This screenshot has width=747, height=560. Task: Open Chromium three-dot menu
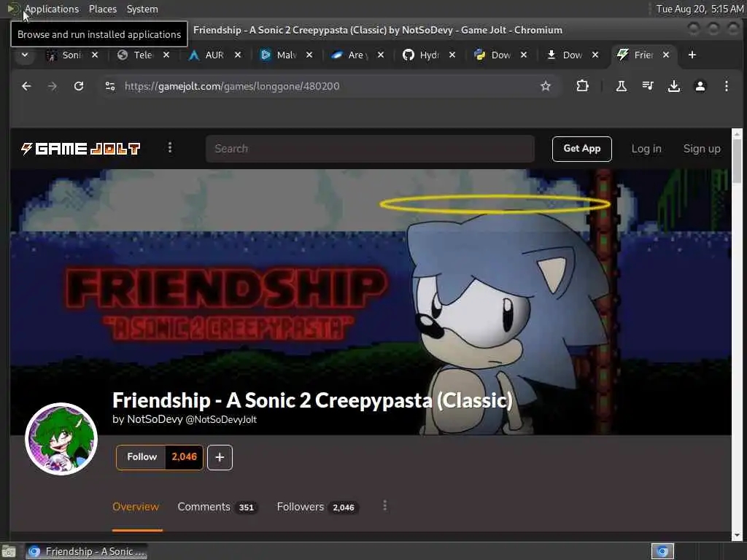tap(727, 86)
